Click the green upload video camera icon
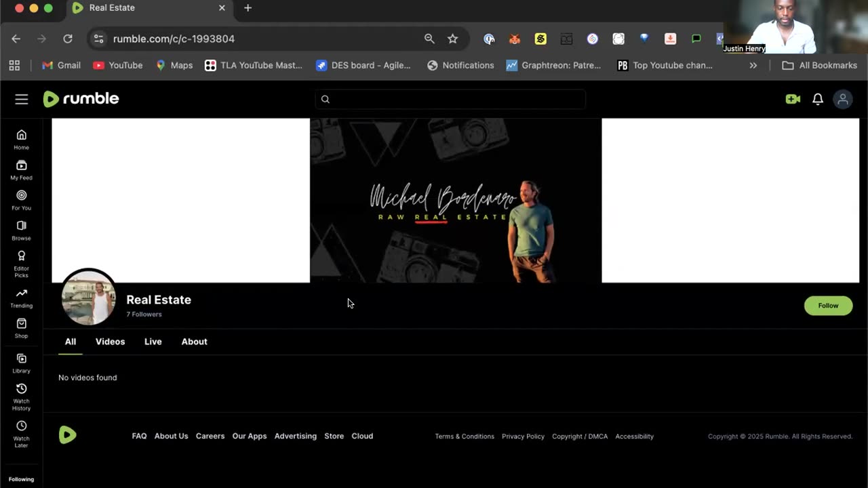 [x=793, y=99]
